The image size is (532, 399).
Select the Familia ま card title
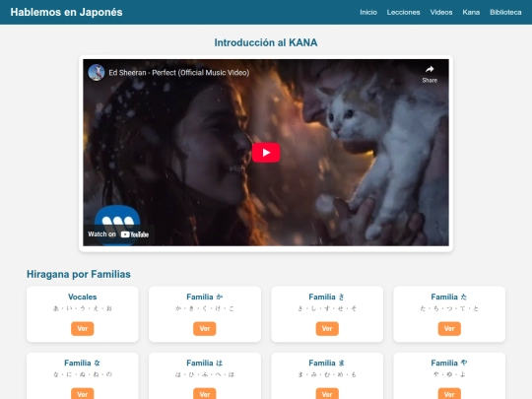(x=327, y=363)
